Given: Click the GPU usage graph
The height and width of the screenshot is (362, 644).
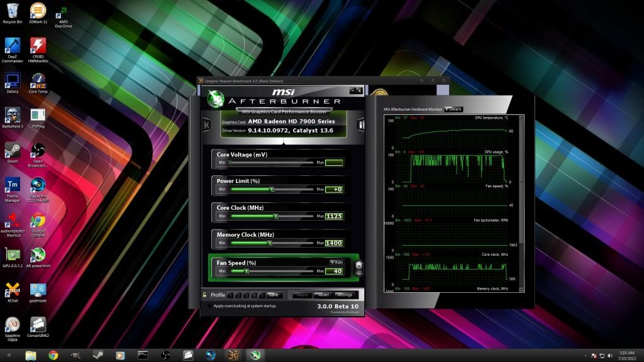Looking at the screenshot, I should click(451, 167).
